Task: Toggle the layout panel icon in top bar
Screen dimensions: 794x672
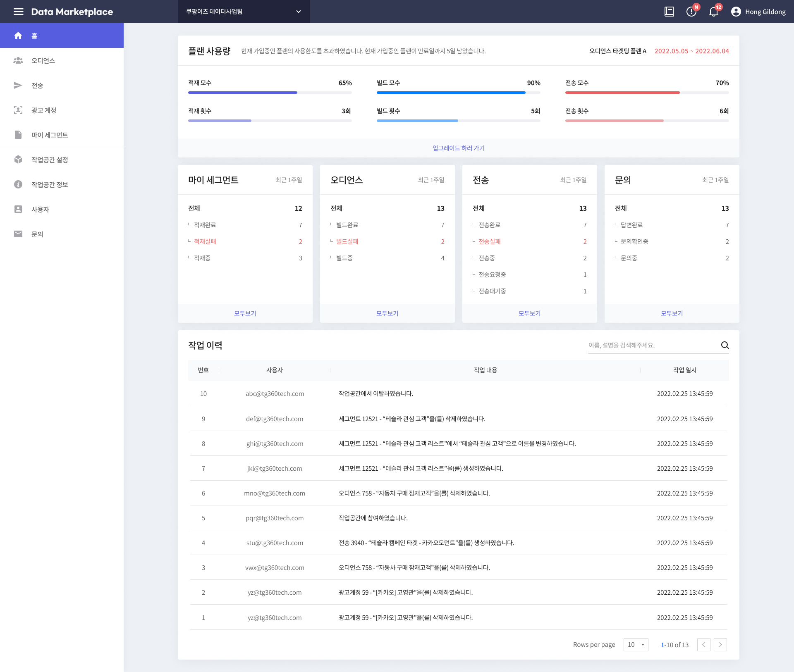Action: (669, 12)
